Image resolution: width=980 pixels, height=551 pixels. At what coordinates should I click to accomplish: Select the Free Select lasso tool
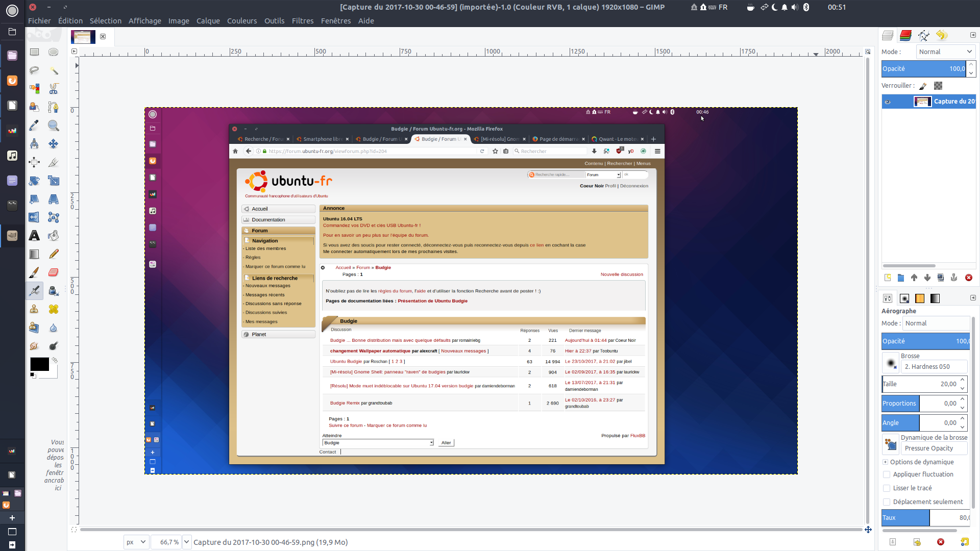(x=34, y=70)
